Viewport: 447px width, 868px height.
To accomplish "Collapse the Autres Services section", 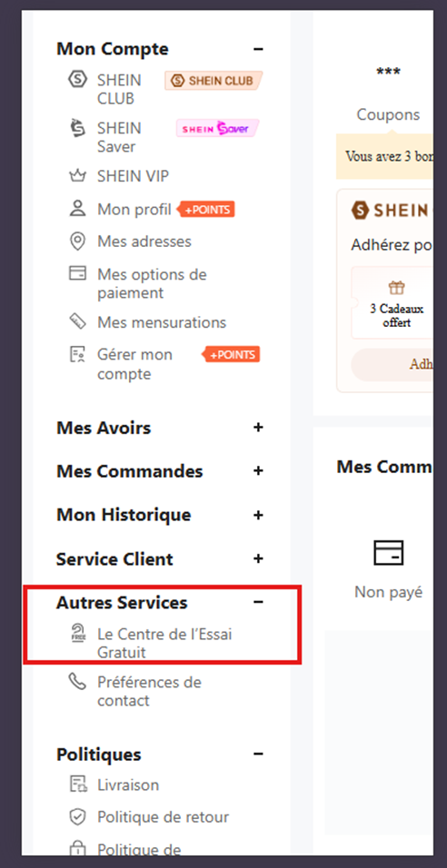I will (x=258, y=602).
